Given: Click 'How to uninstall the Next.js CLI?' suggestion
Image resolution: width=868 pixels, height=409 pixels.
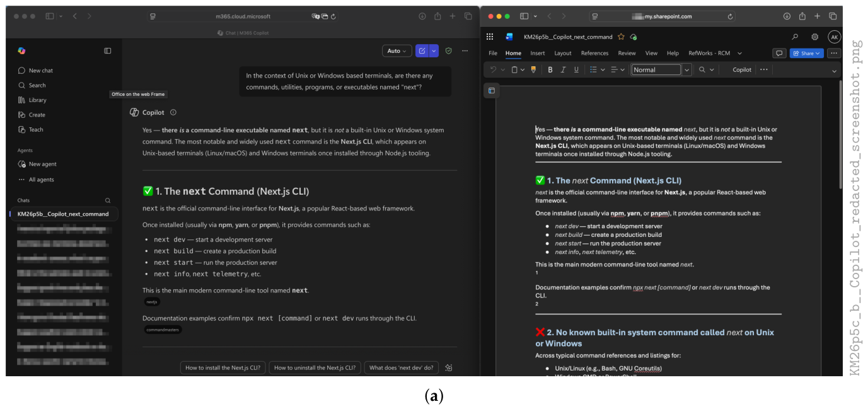Looking at the screenshot, I should pyautogui.click(x=315, y=368).
